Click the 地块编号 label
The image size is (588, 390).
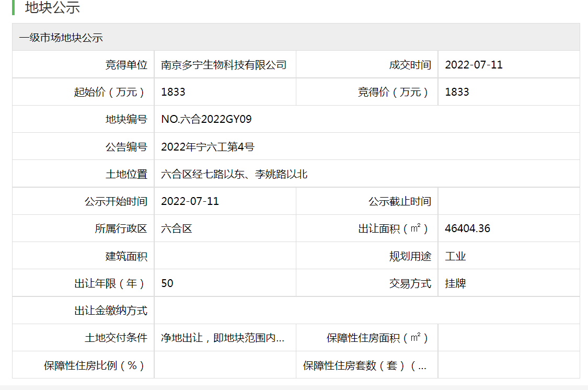[x=126, y=119]
